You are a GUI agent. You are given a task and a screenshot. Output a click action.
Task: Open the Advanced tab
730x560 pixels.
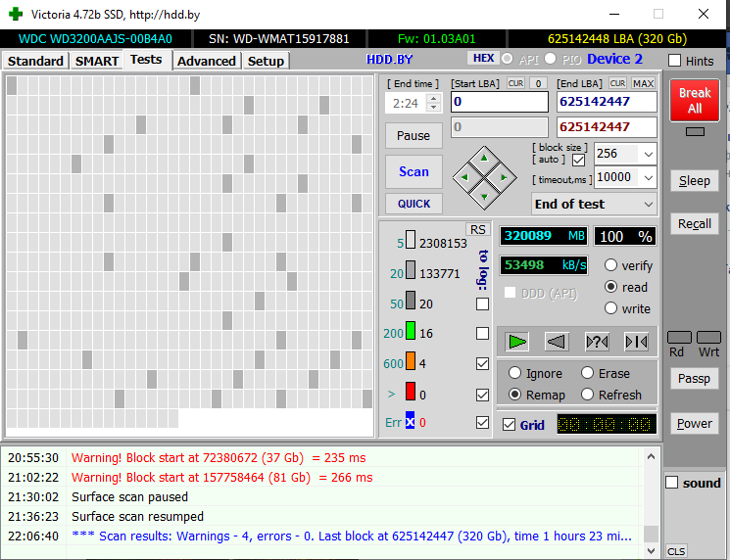coord(206,61)
